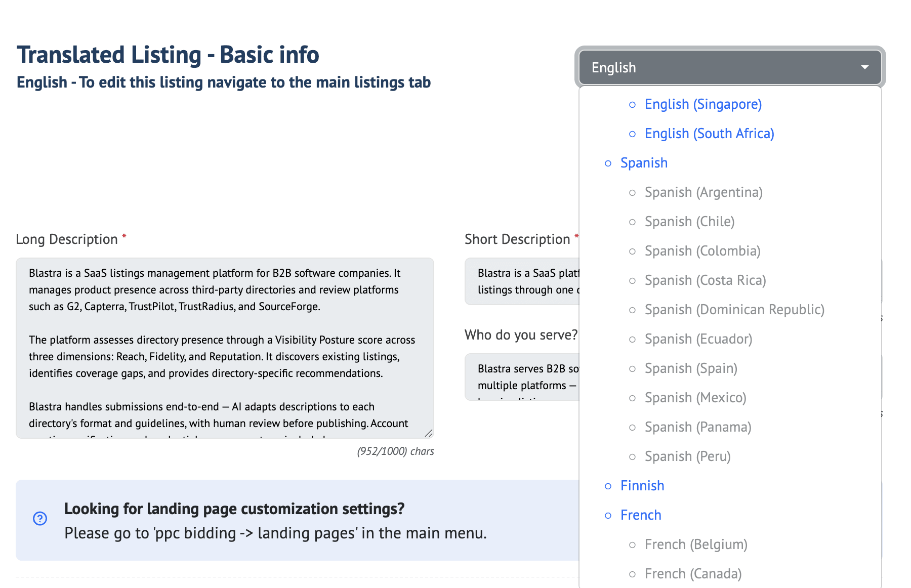Viewport: 911px width, 588px height.
Task: Click the dropdown arrow on the English selector
Action: (865, 66)
